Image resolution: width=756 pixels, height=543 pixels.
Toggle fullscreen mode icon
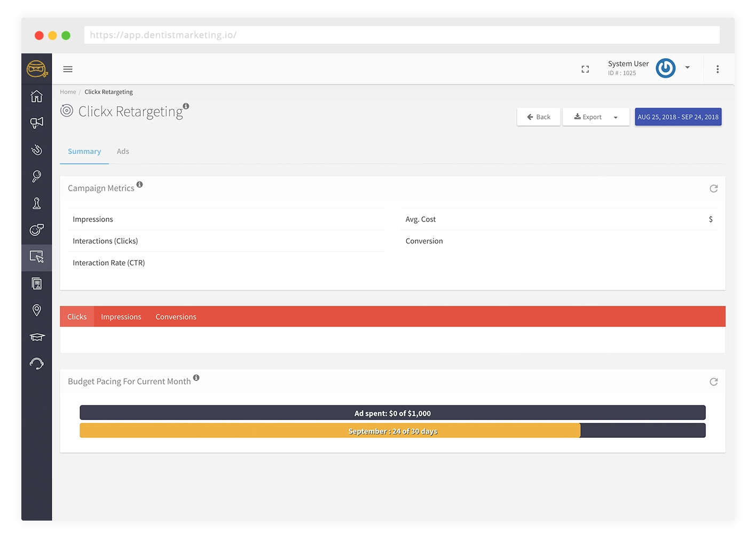[x=585, y=69]
